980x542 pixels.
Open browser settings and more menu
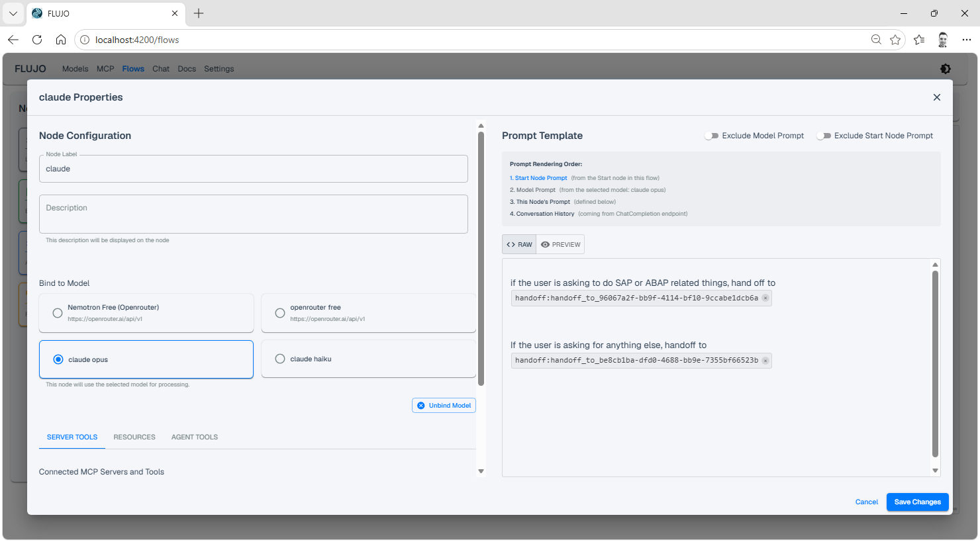pyautogui.click(x=967, y=40)
